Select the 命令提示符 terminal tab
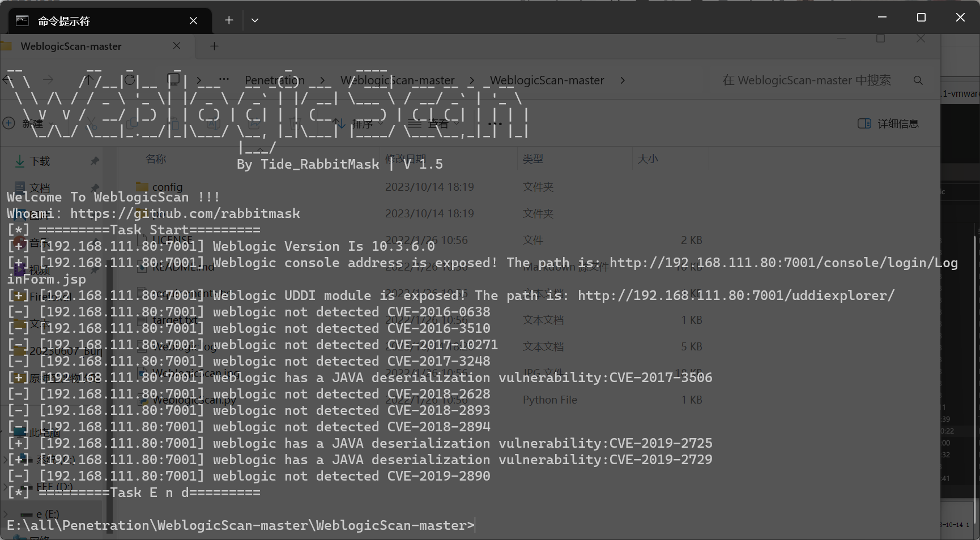The width and height of the screenshot is (980, 540). (110, 21)
